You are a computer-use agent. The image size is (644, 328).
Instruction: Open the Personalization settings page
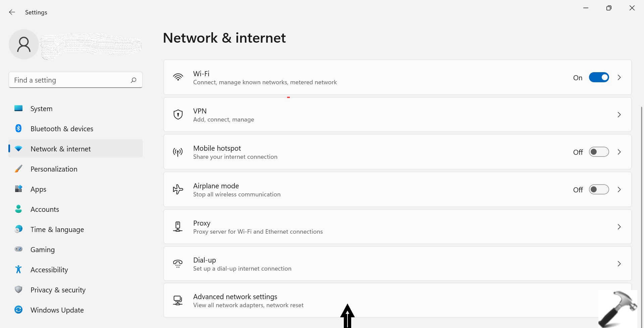point(54,169)
